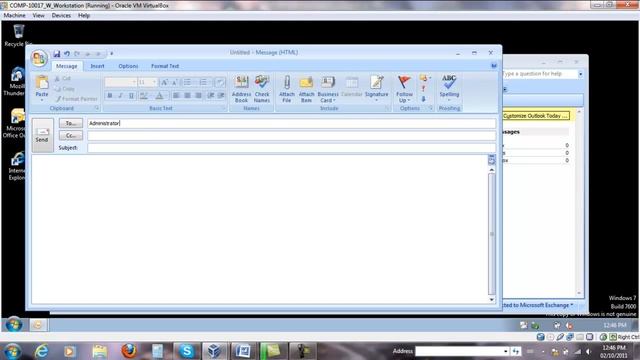
Task: Mark message as low importance
Action: pyautogui.click(x=423, y=99)
